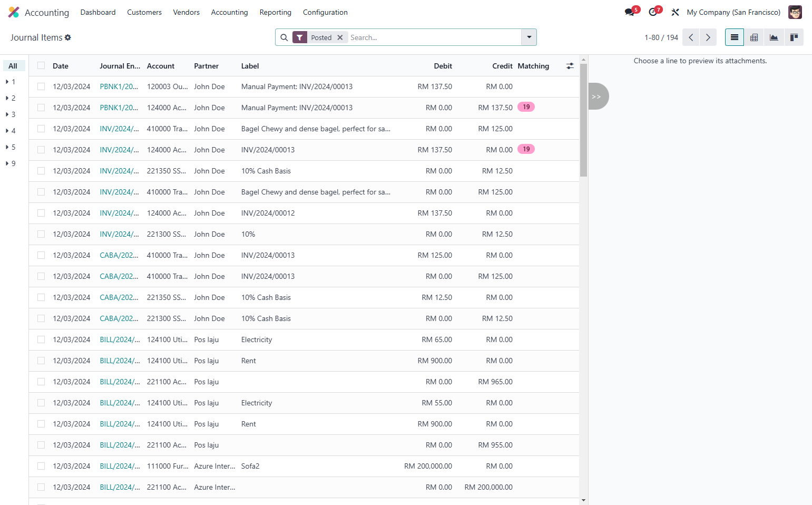Open the Vendors menu

(x=187, y=12)
